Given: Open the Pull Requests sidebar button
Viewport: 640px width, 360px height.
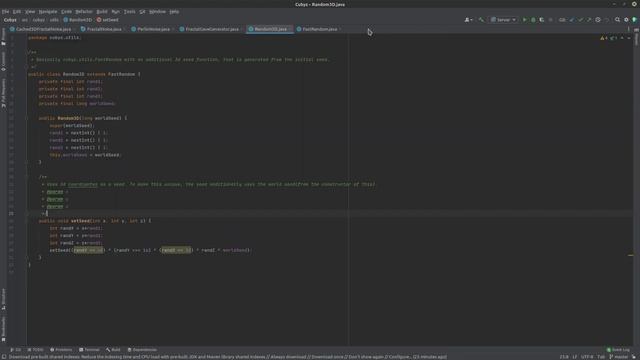Looking at the screenshot, I should point(4,93).
